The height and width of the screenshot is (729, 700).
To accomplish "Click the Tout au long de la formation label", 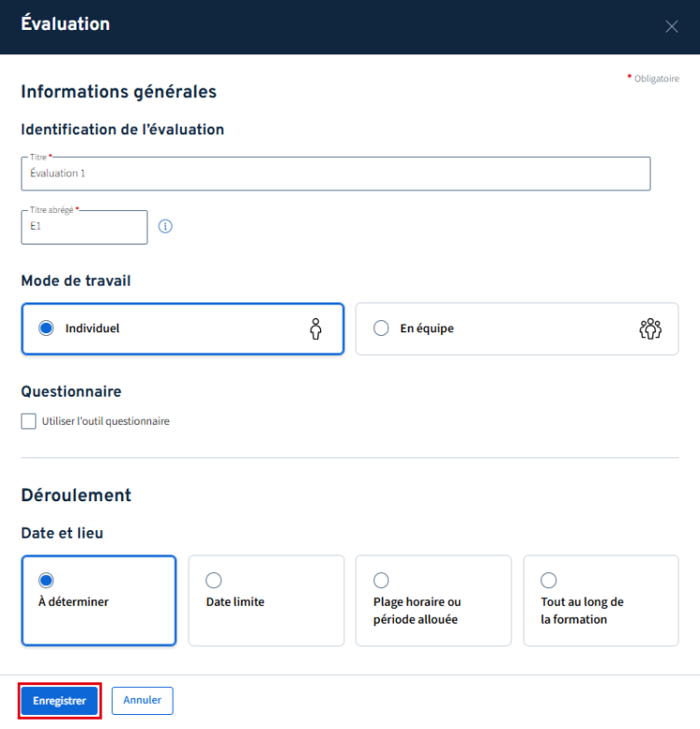I will point(581,610).
